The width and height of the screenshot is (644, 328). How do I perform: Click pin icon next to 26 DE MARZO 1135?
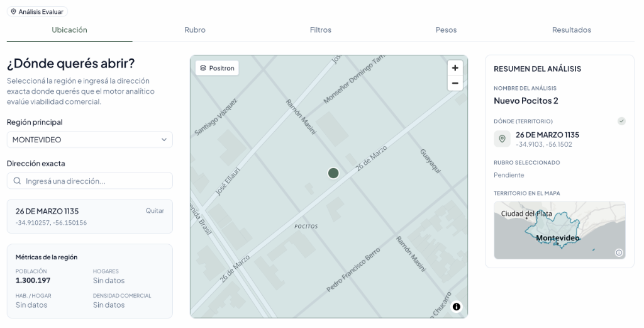502,139
